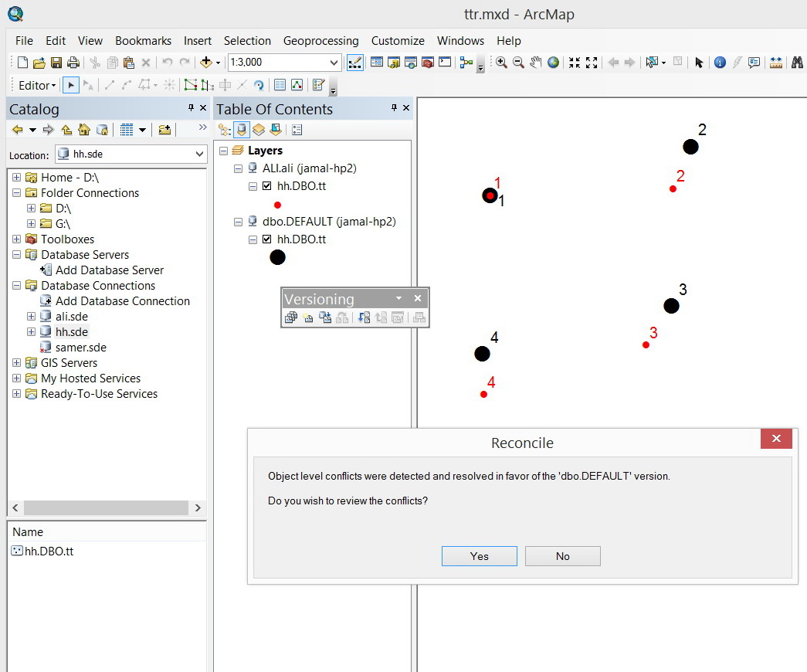Toggle auto-hide pin on Table Of Contents
The image size is (807, 672).
[394, 107]
